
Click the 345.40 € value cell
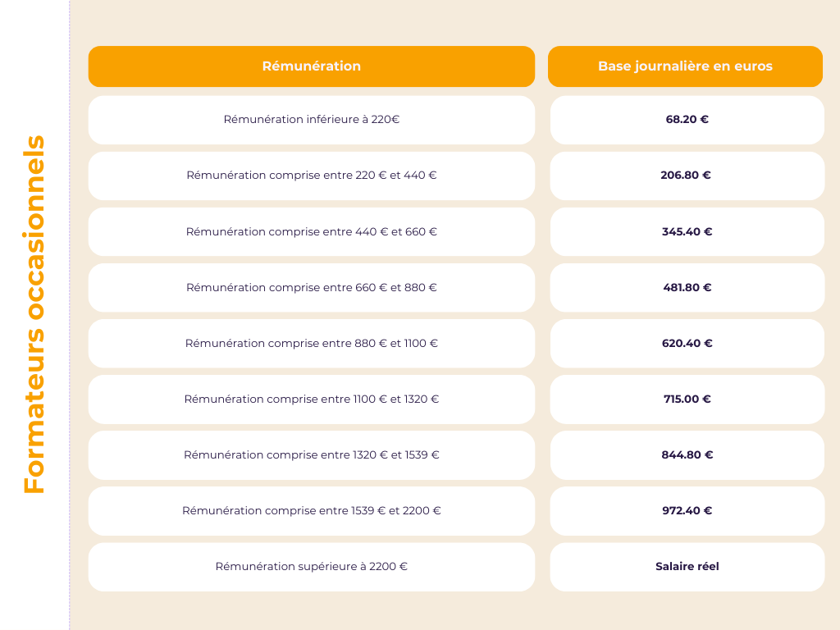click(687, 231)
